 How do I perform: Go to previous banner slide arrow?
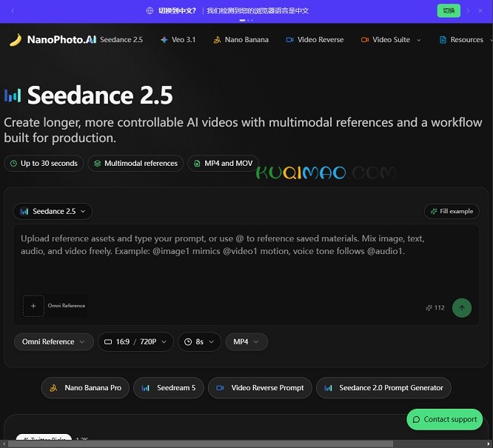[x=13, y=10]
